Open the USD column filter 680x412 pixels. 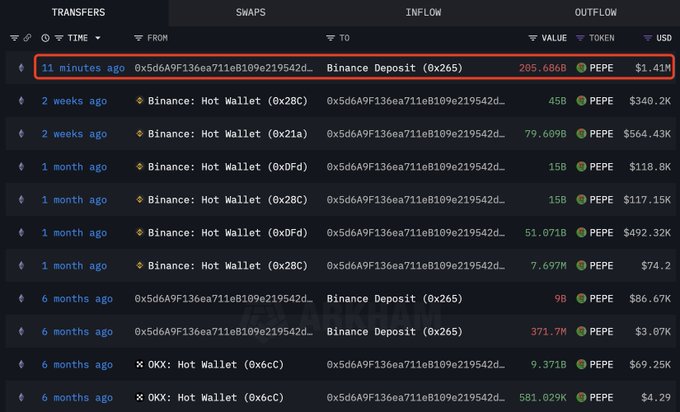pyautogui.click(x=647, y=38)
